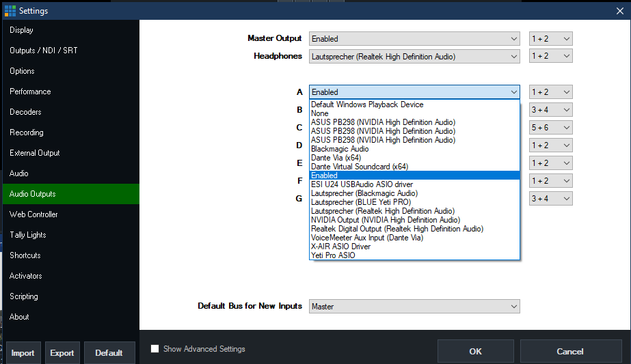
Task: Open Master Output channel selector 1 + 2
Action: pos(550,39)
